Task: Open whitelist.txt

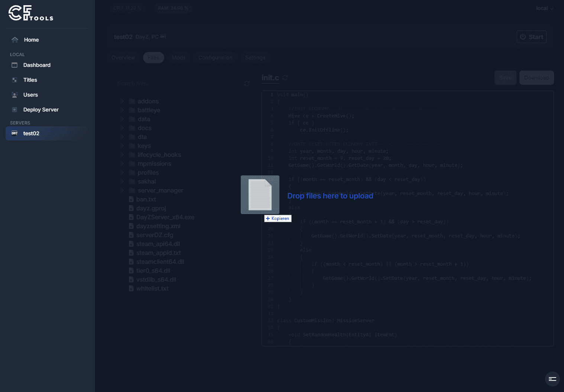Action: tap(152, 288)
